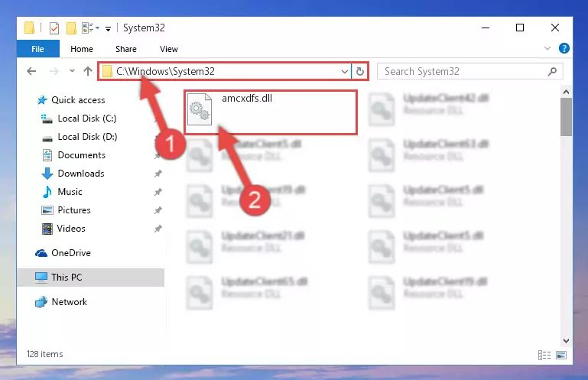Click the amcxdfs.dll gear file icon
Screen dimensions: 588x380
click(x=200, y=109)
